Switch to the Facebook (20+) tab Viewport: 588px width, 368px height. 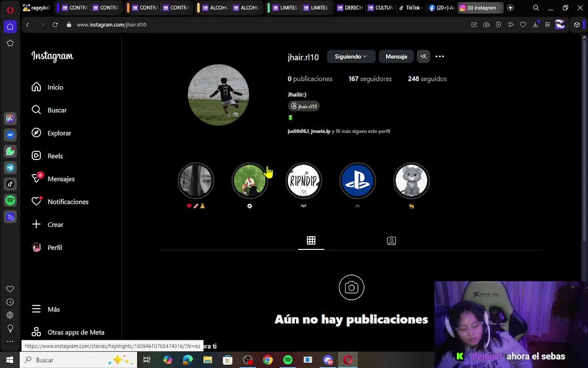(x=442, y=8)
